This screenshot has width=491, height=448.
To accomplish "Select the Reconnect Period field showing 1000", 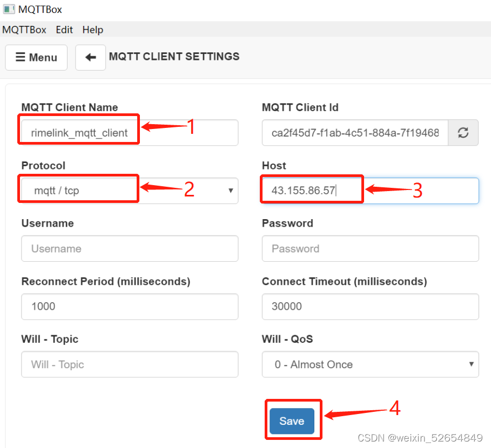I will (x=130, y=307).
